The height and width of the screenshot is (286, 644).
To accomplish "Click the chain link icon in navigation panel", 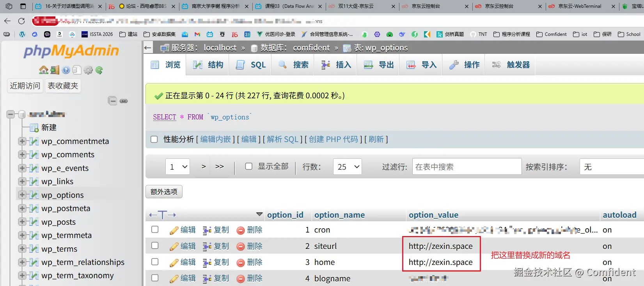I will (124, 101).
